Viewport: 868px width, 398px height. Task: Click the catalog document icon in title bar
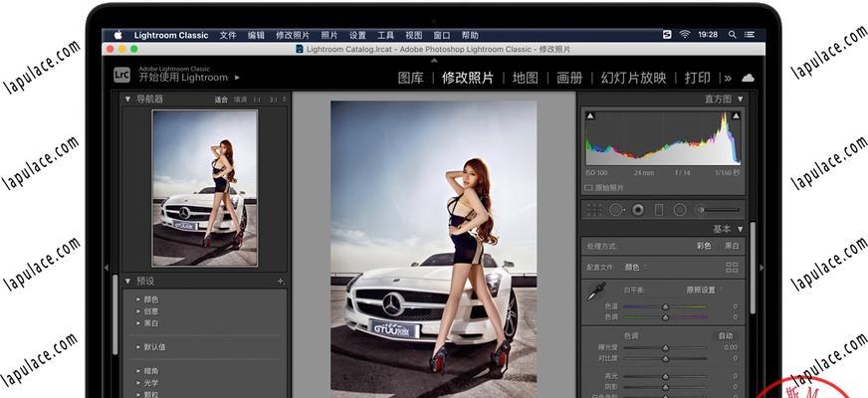pyautogui.click(x=300, y=49)
